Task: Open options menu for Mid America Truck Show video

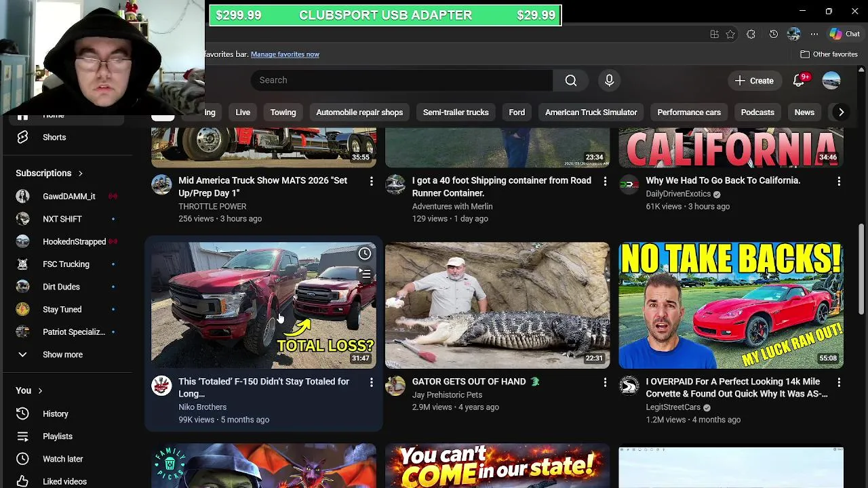Action: (371, 182)
